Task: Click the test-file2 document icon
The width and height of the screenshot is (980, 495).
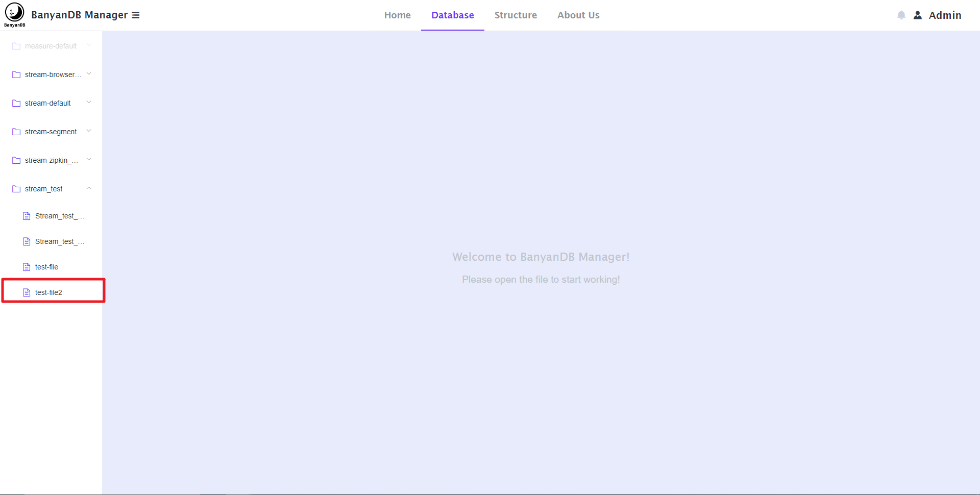Action: coord(27,292)
